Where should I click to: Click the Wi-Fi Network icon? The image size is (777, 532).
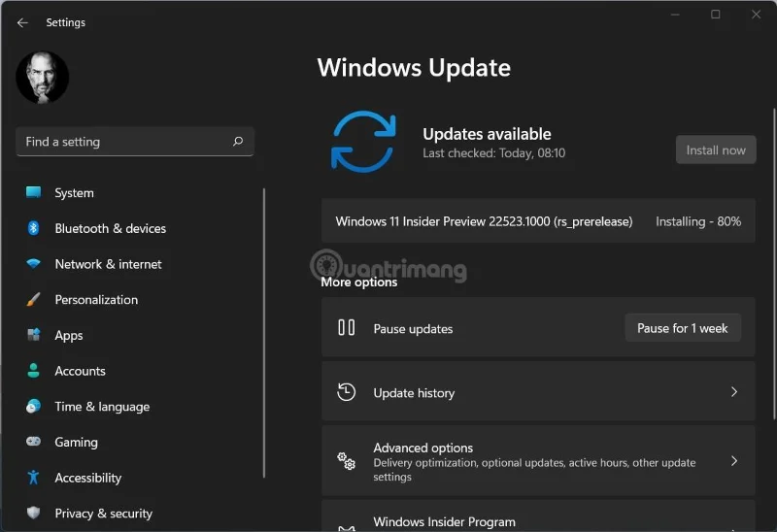(33, 263)
